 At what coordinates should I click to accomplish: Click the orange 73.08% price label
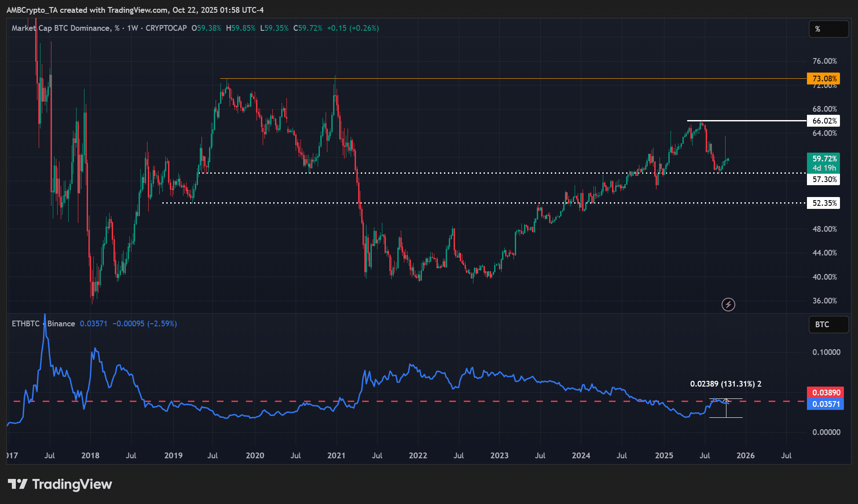[x=824, y=79]
